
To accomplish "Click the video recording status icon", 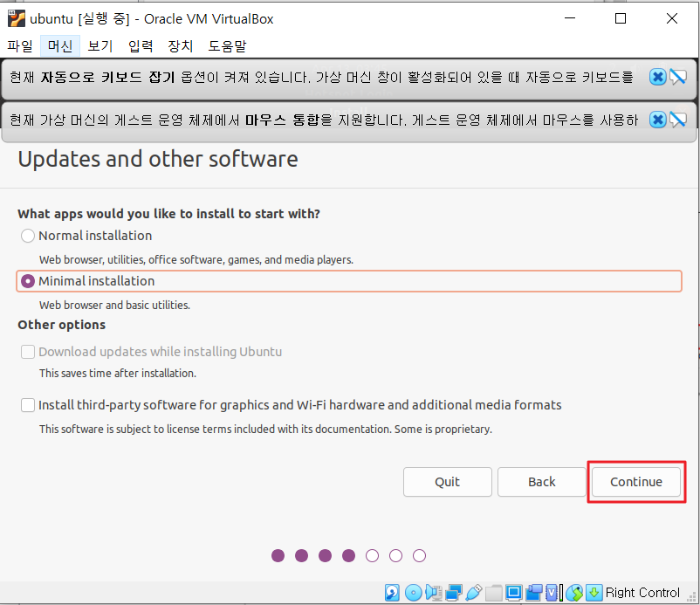I will [534, 593].
